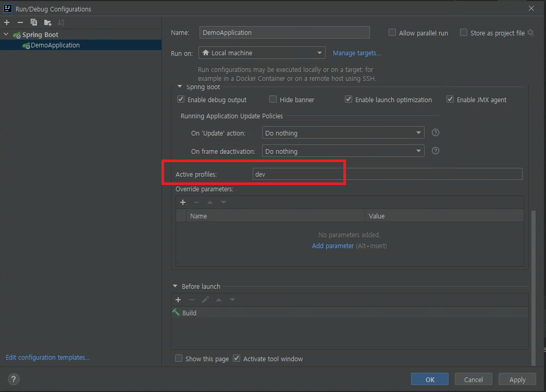
Task: Open help for On frame deactivation
Action: point(435,151)
